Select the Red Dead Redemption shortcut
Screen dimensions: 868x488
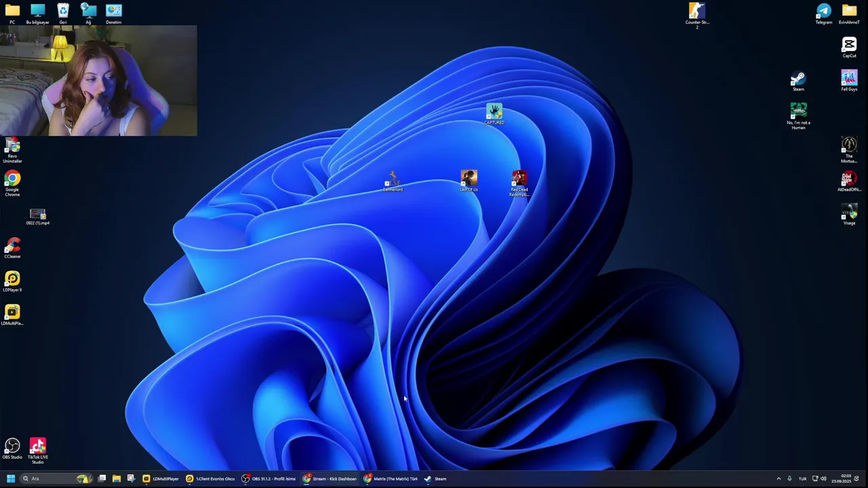519,184
